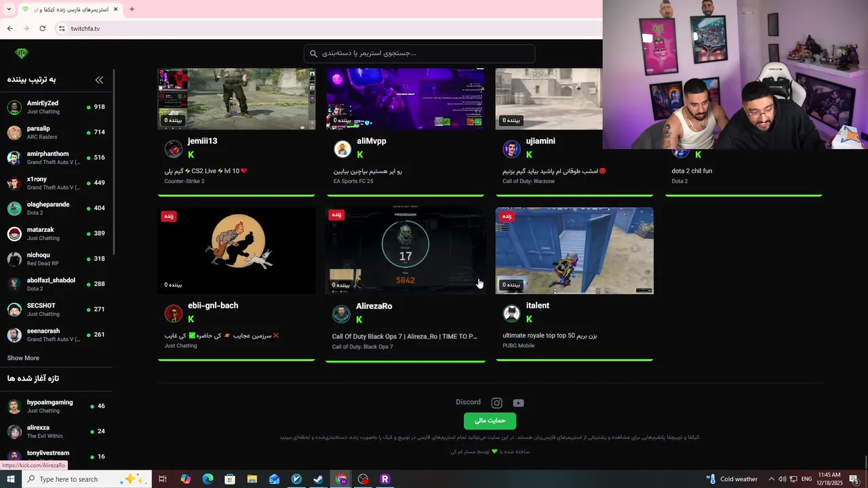This screenshot has height=488, width=868.
Task: Show hidden system tray icons
Action: (771, 479)
